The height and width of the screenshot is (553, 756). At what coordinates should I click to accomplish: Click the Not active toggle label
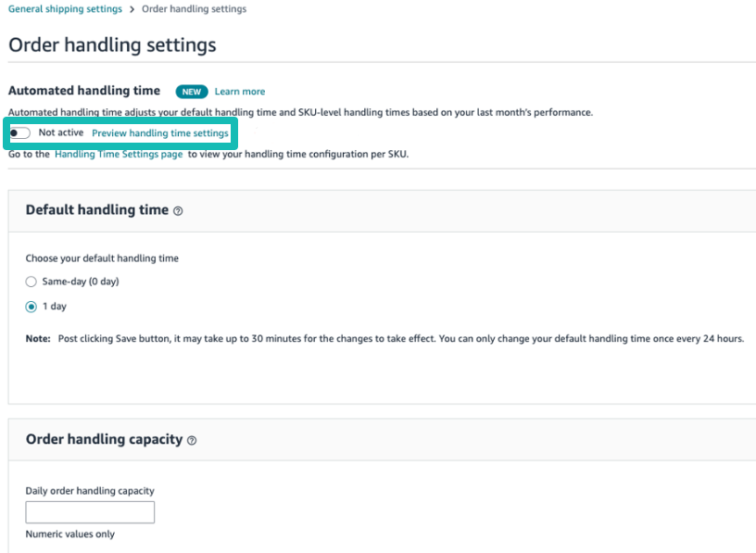[61, 132]
